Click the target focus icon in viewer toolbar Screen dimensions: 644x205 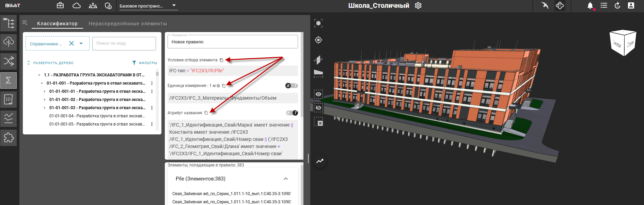click(x=318, y=40)
